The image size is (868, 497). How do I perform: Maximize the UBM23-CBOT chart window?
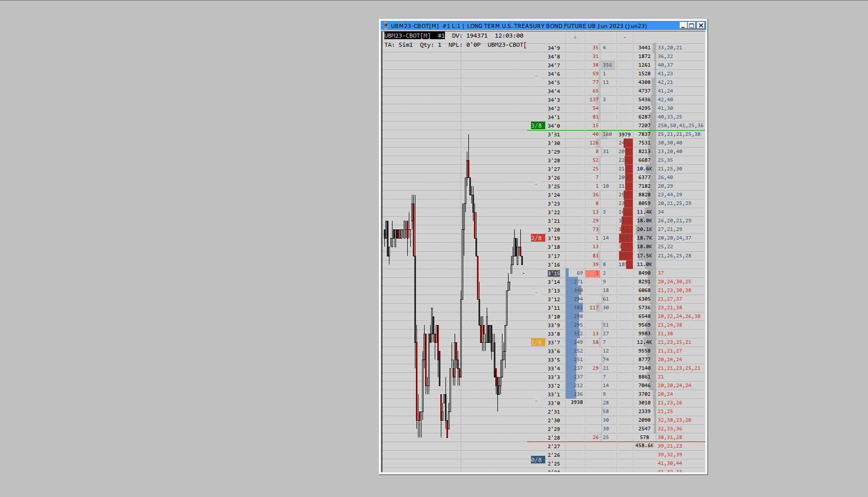tap(692, 25)
